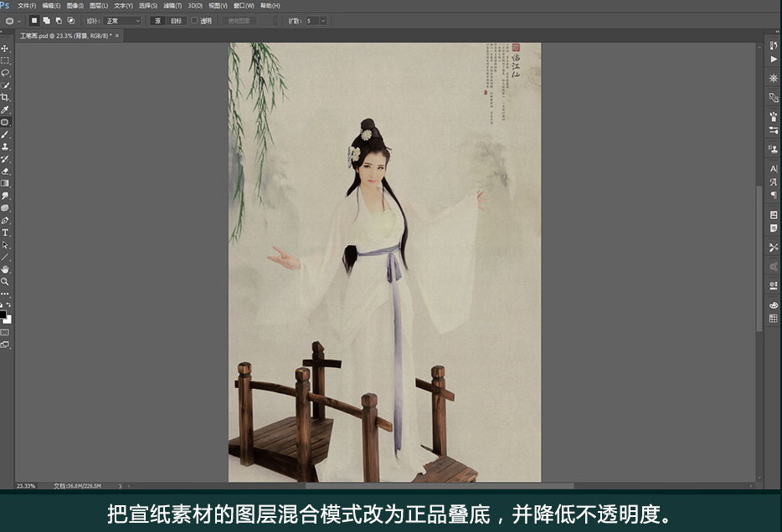Swap foreground and background colors
Image resolution: width=782 pixels, height=532 pixels.
[x=8, y=304]
